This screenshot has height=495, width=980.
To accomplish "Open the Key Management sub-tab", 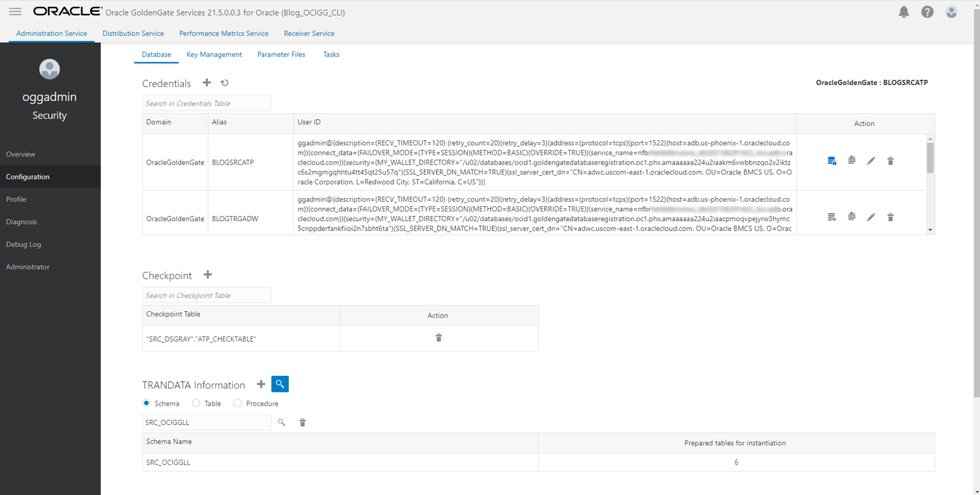I will tap(214, 55).
